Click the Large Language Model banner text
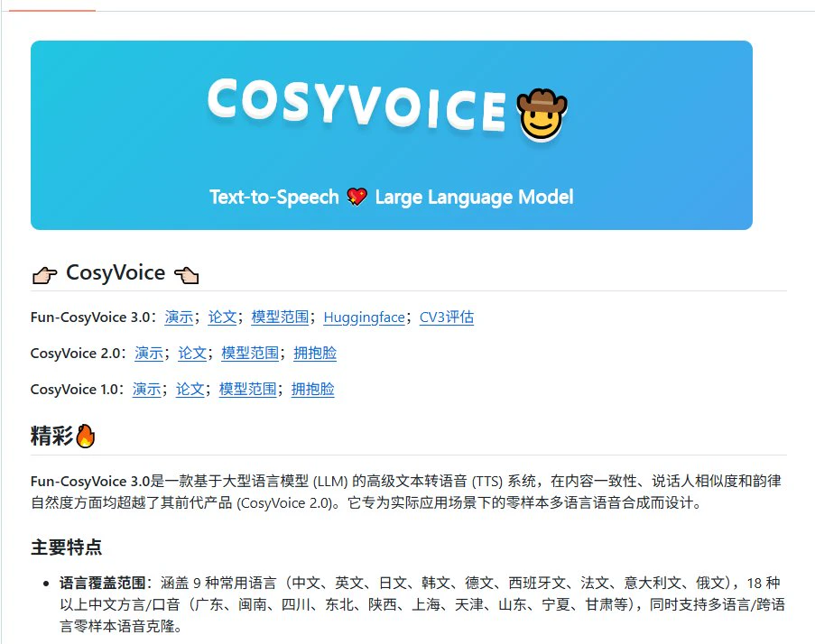Screen dimensions: 815x644 (x=474, y=198)
